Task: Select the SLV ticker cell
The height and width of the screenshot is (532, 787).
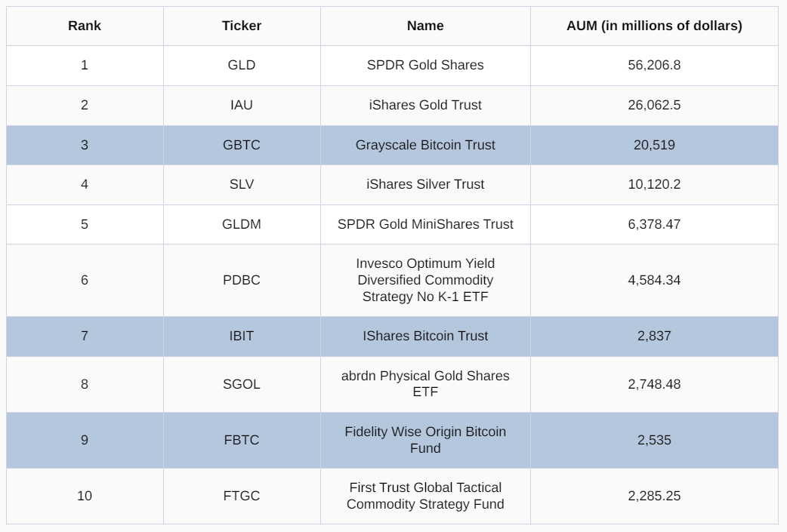Action: click(x=242, y=184)
